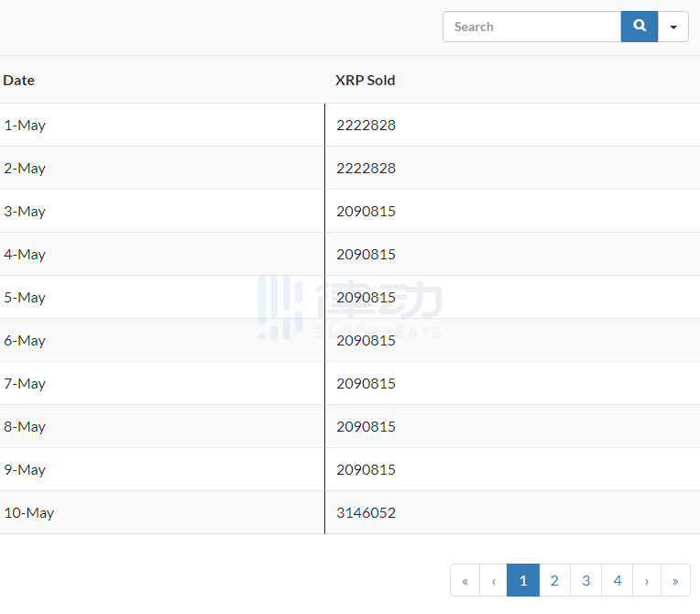Click XRP Sold value 2090815 for 7-May
700x614 pixels.
(366, 384)
